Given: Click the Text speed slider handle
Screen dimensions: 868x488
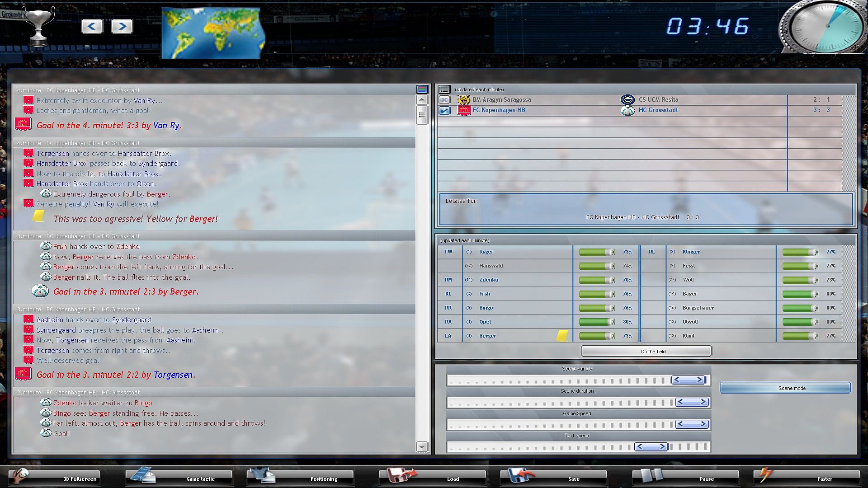Looking at the screenshot, I should pos(651,447).
